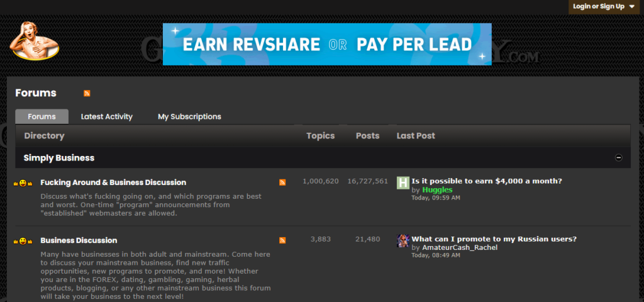Viewport: 644px width, 302px height.
Task: Click the 3,883 topics count
Action: [321, 239]
